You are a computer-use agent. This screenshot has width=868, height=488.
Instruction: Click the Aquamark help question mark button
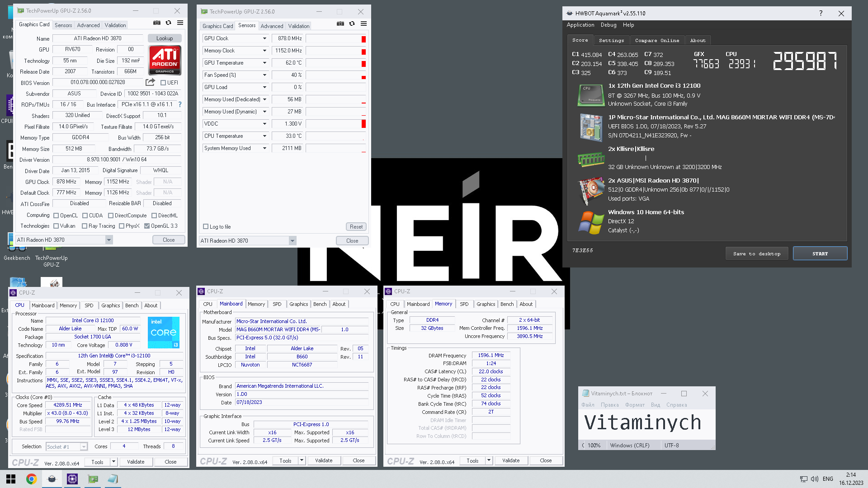click(821, 13)
